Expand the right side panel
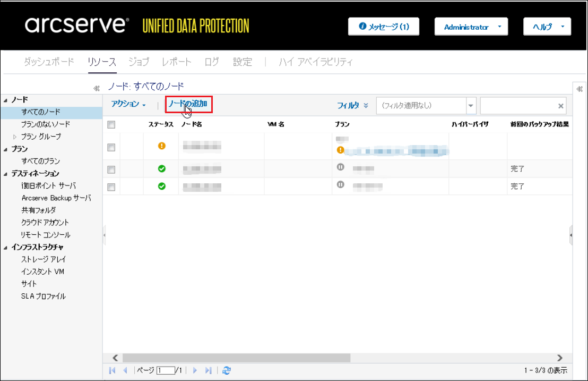 [x=580, y=89]
